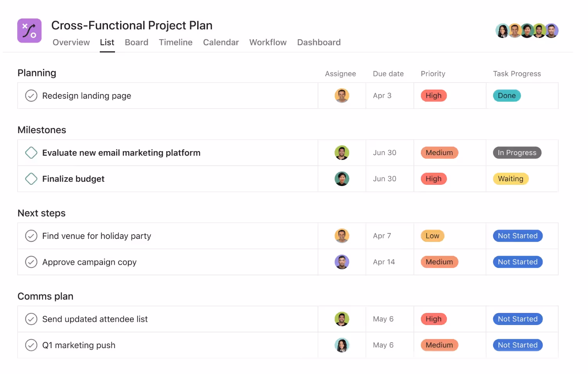Click the last member avatar in the header

click(551, 31)
